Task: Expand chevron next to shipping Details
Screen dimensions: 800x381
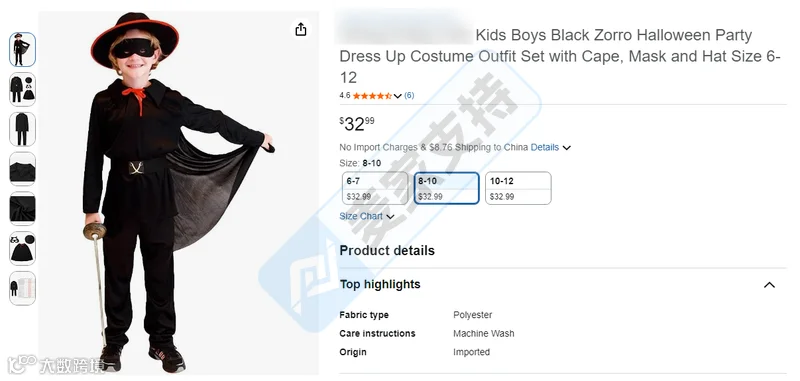Action: 566,148
